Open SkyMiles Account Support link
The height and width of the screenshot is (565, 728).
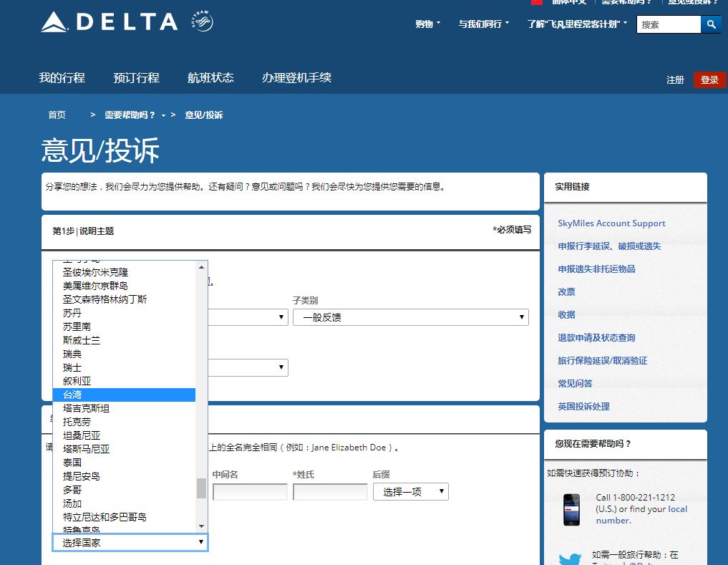(611, 223)
